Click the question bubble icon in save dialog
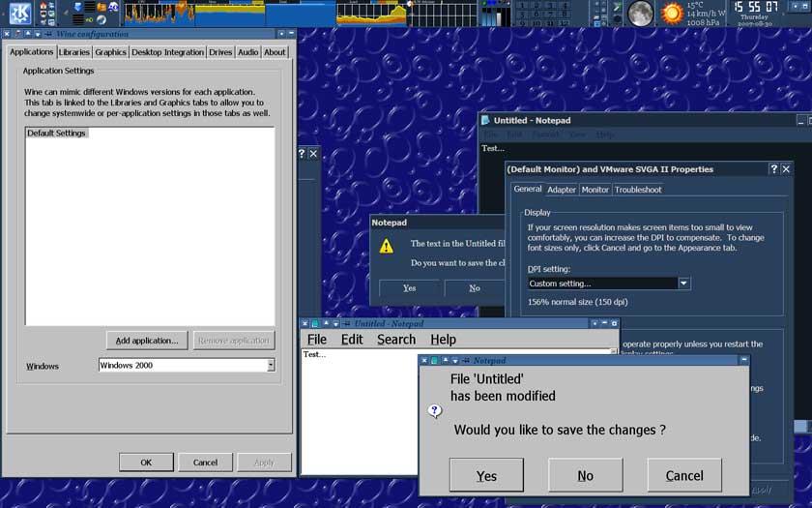 point(434,410)
